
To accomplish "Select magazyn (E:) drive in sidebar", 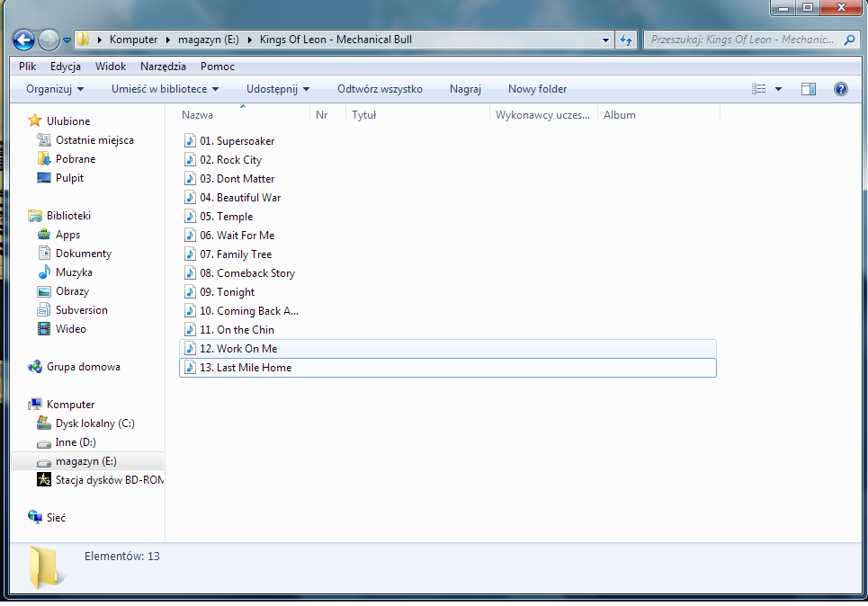I will pyautogui.click(x=87, y=461).
